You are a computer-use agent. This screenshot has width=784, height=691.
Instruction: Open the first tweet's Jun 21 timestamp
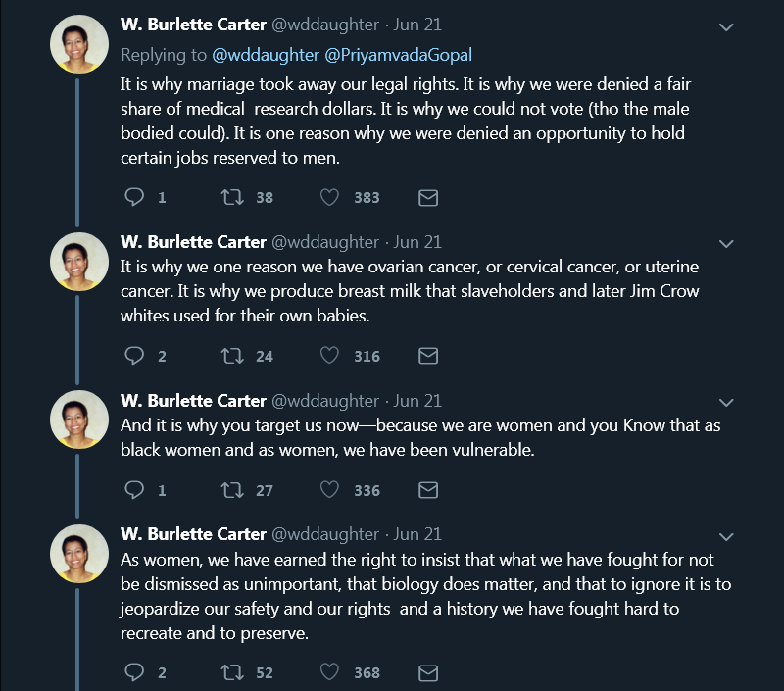point(418,25)
